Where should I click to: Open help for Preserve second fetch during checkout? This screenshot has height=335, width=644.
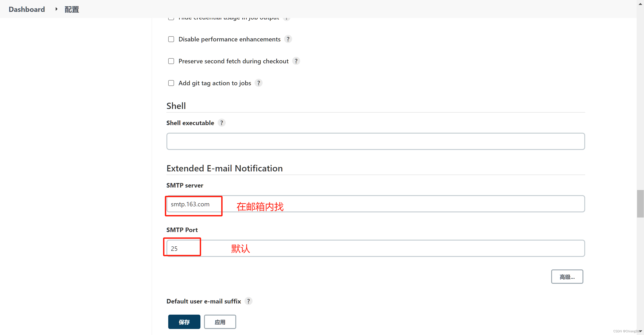point(296,61)
